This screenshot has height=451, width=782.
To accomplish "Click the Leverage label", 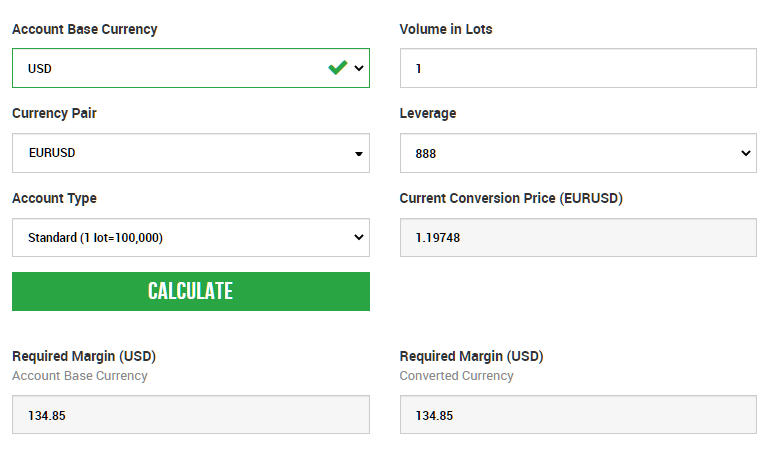I will [428, 114].
